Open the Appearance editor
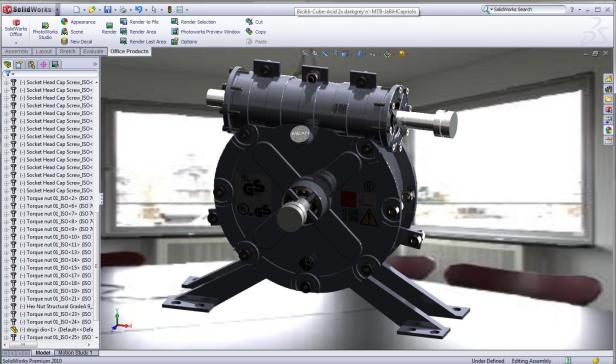This screenshot has width=616, height=364. point(78,22)
